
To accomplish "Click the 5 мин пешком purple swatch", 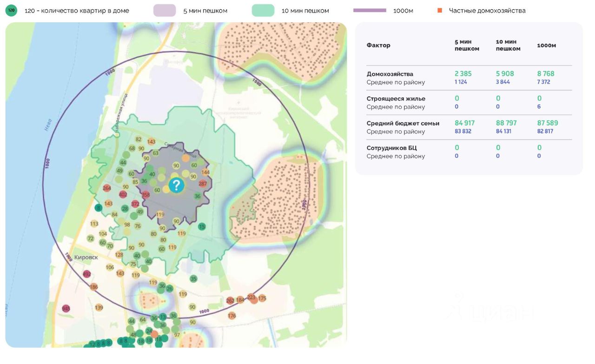I will coord(165,10).
